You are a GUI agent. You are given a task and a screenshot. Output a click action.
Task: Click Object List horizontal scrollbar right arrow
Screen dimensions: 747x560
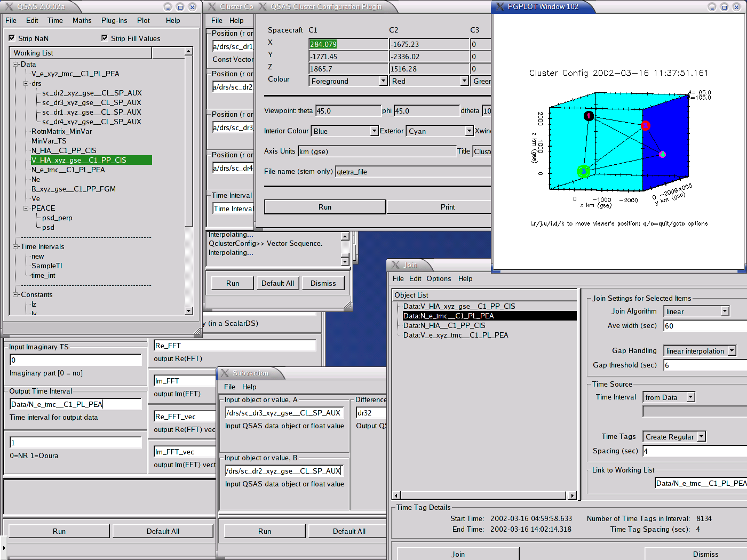click(x=572, y=495)
